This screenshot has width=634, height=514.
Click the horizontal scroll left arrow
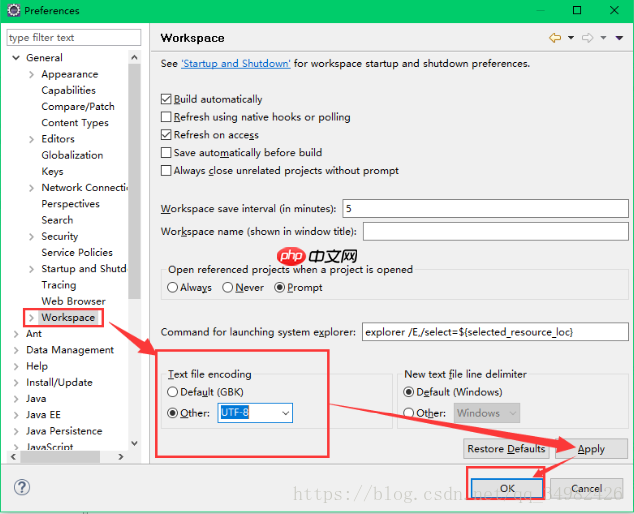[x=13, y=457]
